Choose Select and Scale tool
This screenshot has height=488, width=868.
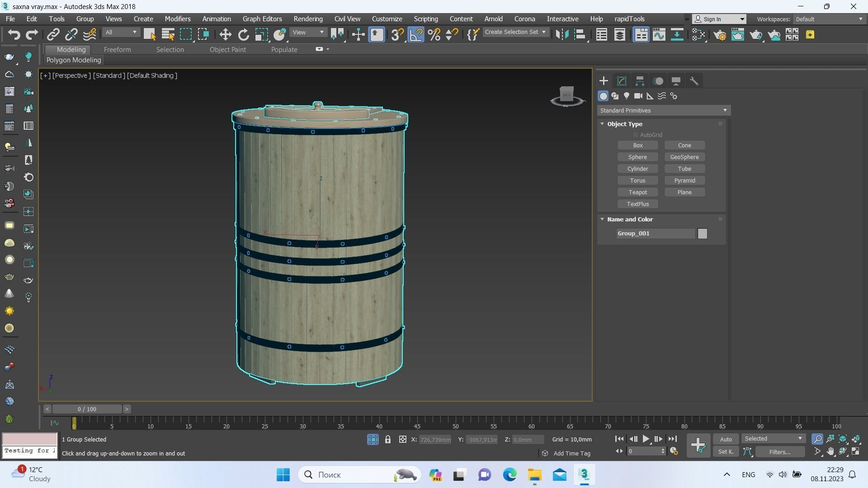261,34
